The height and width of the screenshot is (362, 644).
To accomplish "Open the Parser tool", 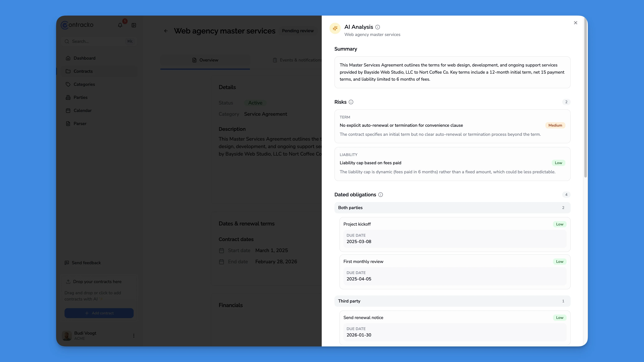I will coord(80,123).
